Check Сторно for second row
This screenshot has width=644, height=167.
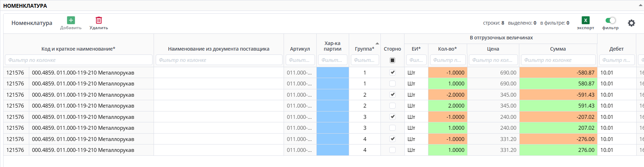point(392,84)
